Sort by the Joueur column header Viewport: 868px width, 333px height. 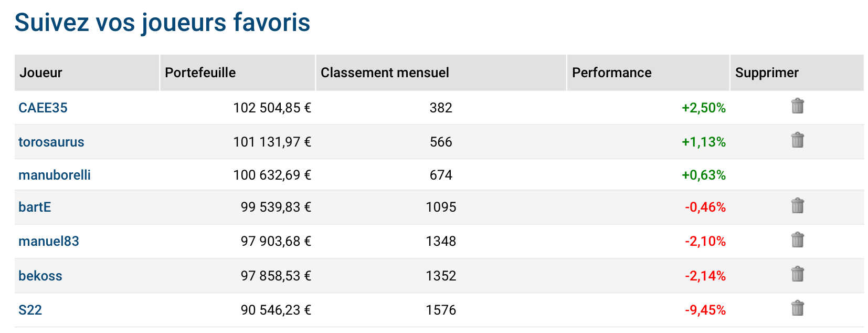click(x=87, y=72)
